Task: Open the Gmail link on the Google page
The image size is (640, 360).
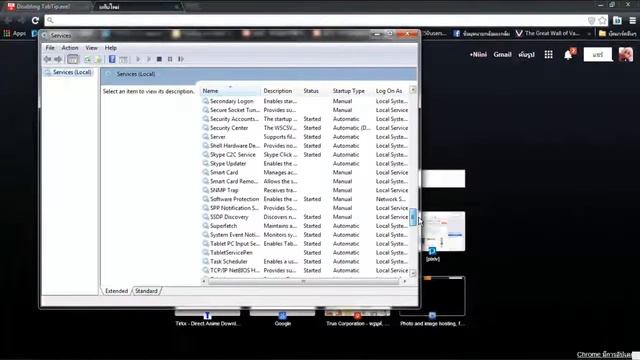Action: 502,54
